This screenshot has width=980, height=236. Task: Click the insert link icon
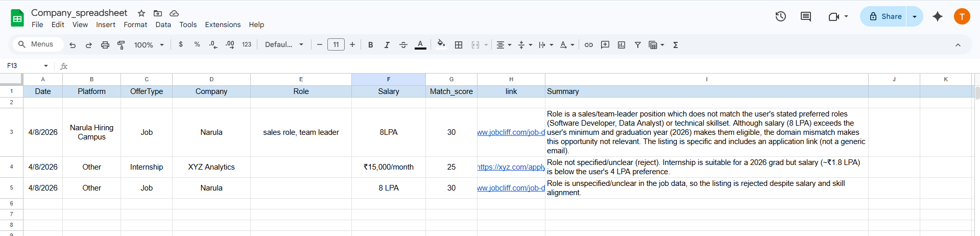pos(589,45)
